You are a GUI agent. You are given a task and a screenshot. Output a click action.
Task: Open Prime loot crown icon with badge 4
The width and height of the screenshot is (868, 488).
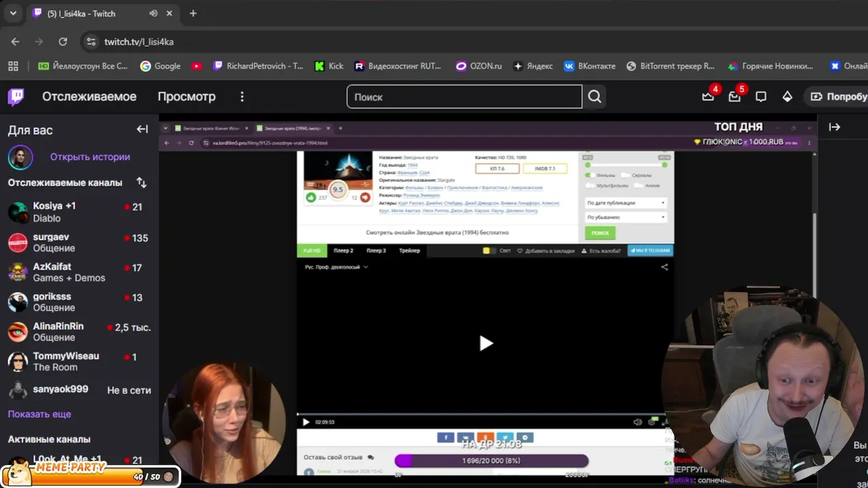click(x=708, y=97)
